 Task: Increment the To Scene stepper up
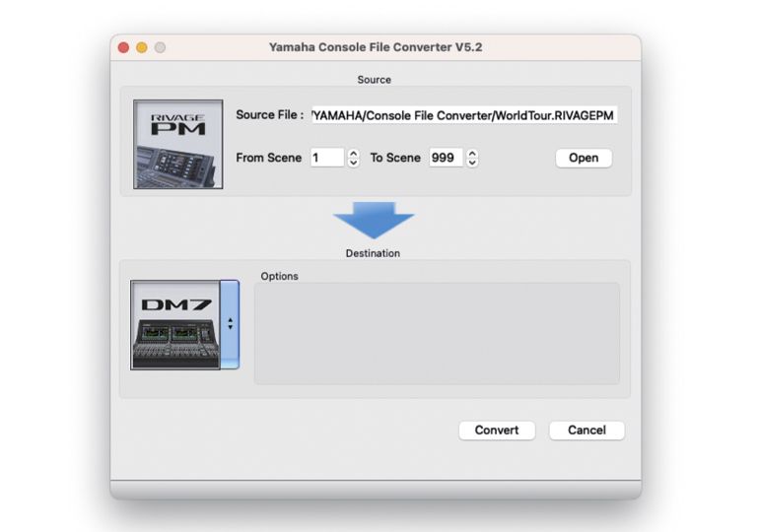pos(472,154)
